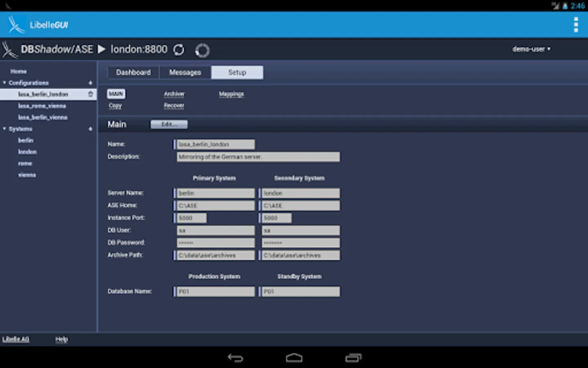Click the Edit... button

pos(169,124)
